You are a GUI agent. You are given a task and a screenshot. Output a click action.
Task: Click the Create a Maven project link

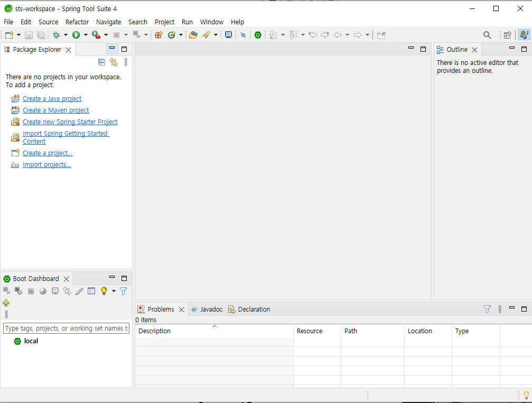tap(55, 110)
